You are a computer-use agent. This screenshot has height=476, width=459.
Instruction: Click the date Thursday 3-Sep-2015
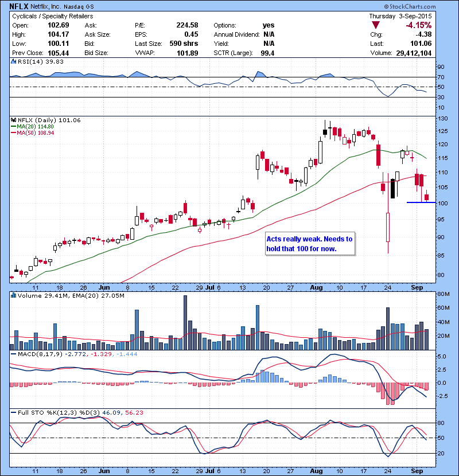(400, 16)
